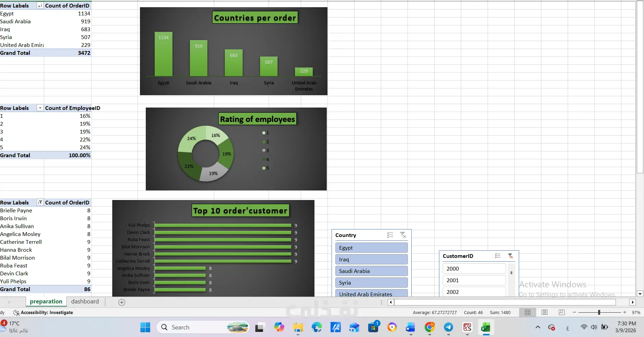Select Egypt in the Country slicer
The image size is (644, 337).
tap(371, 248)
